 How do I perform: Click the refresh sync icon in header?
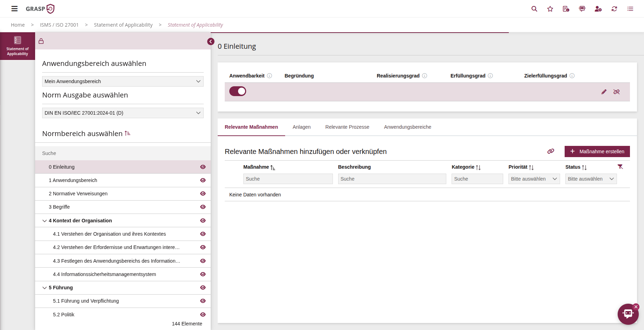614,9
